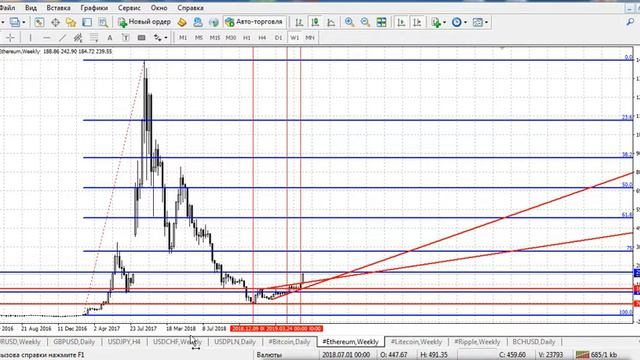
Task: Switch timeframe to W1
Action: 294,38
